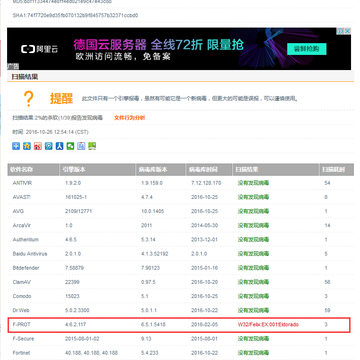
Task: Select the ANTIVIR row in results table
Action: click(180, 183)
